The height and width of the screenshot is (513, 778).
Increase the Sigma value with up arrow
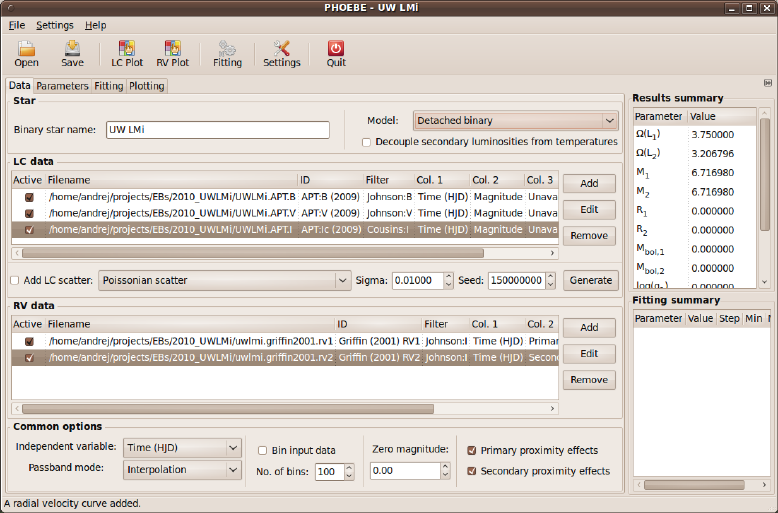(x=448, y=276)
